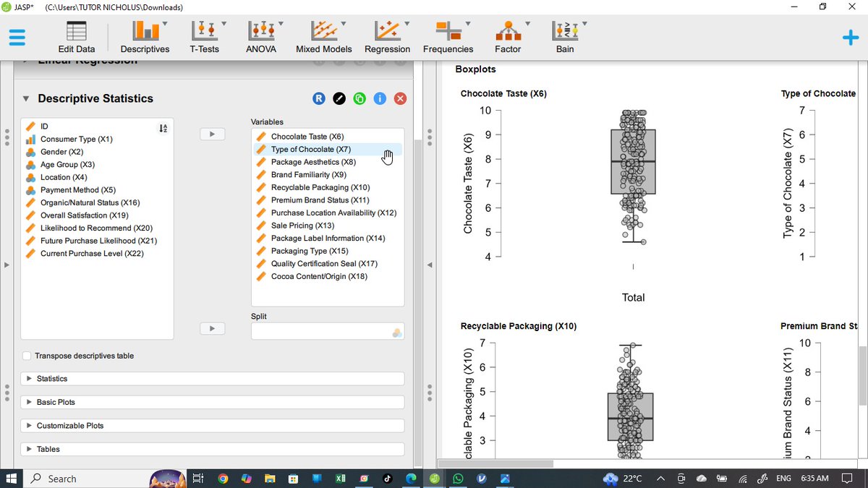Edit the analysis title with pencil icon
868x488 pixels.
[339, 99]
